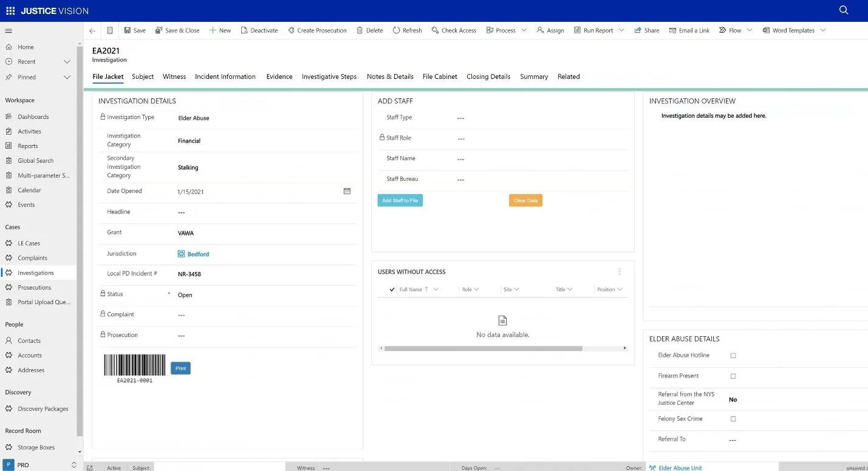Viewport: 868px width, 471px height.
Task: Go back using the back arrow
Action: point(92,30)
